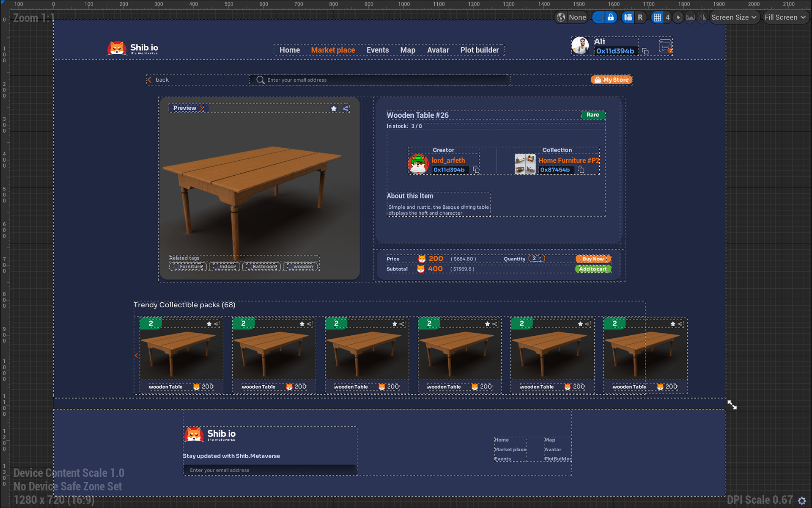Click the localization preview globe icon

coord(561,17)
